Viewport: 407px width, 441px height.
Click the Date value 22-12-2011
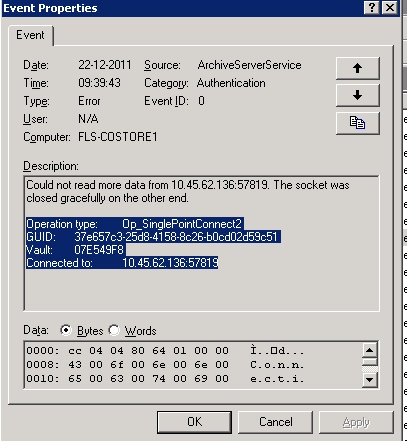(x=105, y=65)
